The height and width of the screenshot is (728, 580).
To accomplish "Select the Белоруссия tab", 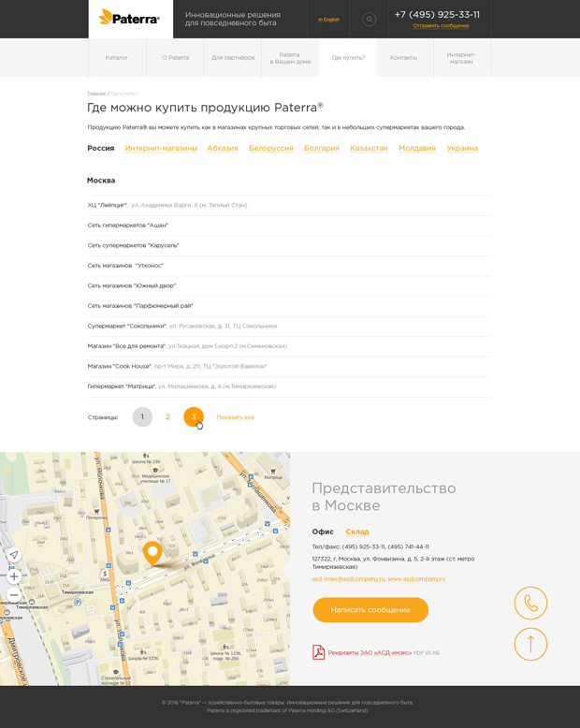I will [x=271, y=148].
